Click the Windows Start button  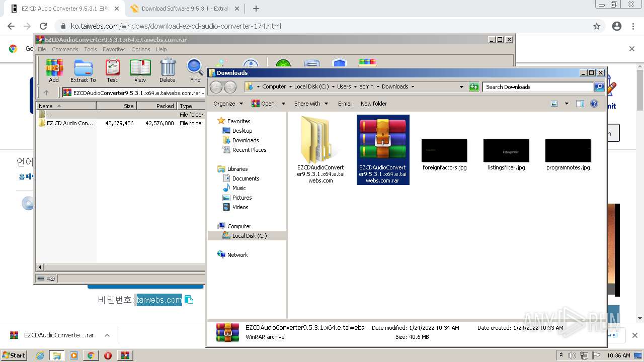[x=14, y=355]
